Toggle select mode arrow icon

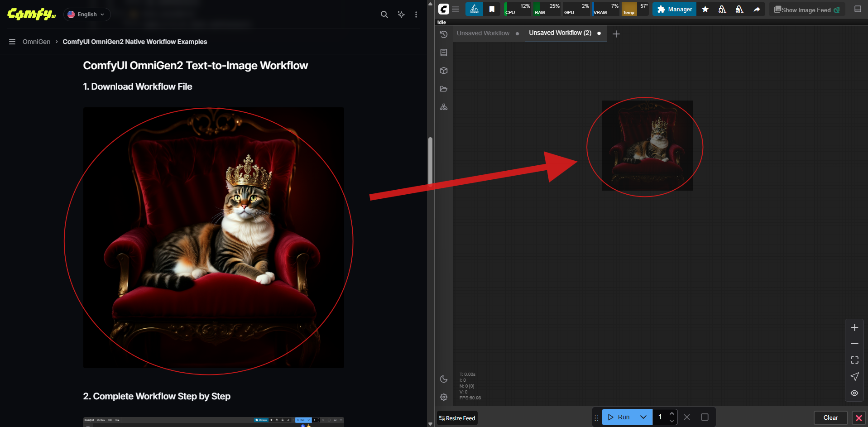coord(854,376)
